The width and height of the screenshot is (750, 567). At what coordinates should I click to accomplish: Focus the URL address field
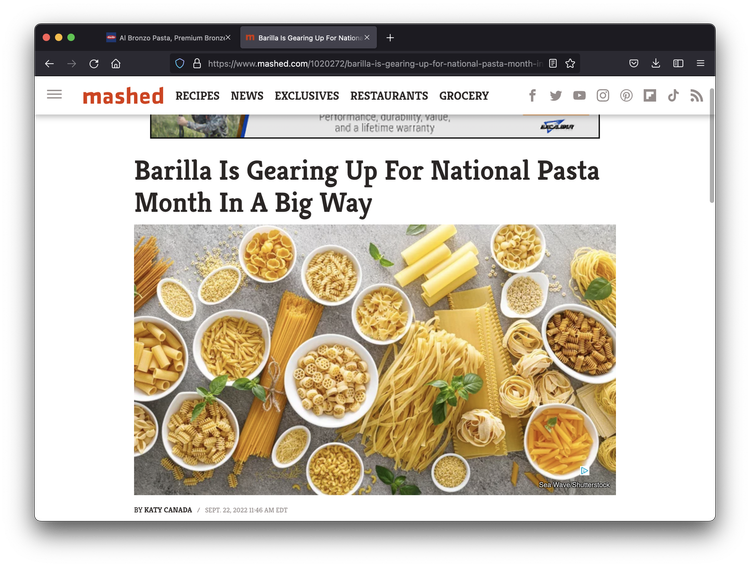pos(375,63)
